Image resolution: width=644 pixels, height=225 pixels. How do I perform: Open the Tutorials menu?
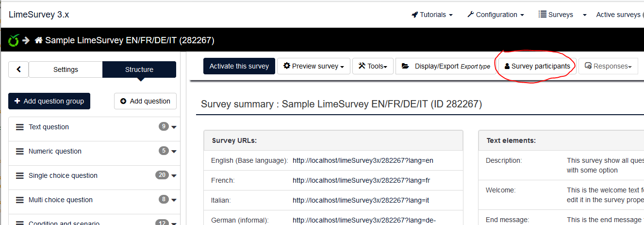click(x=432, y=15)
